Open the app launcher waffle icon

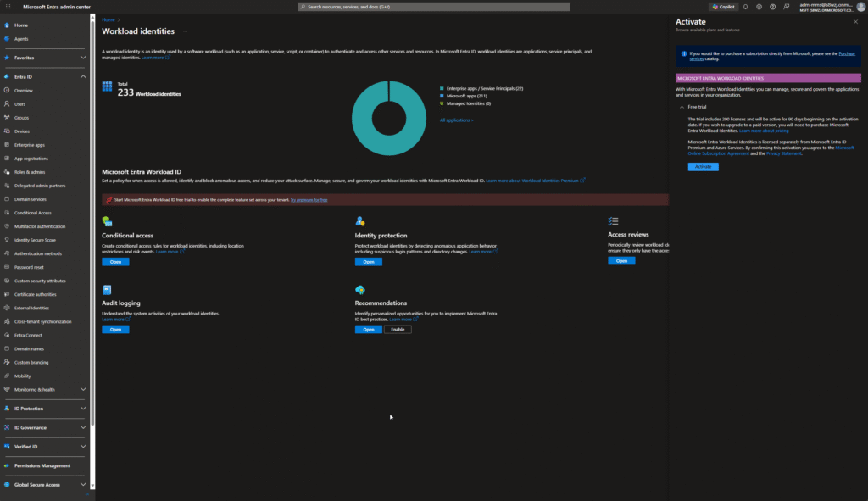click(x=7, y=6)
